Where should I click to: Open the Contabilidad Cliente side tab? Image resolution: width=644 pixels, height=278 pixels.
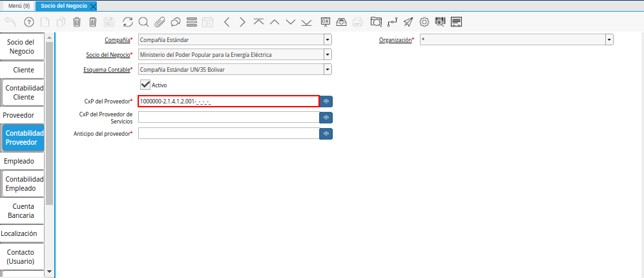click(23, 93)
